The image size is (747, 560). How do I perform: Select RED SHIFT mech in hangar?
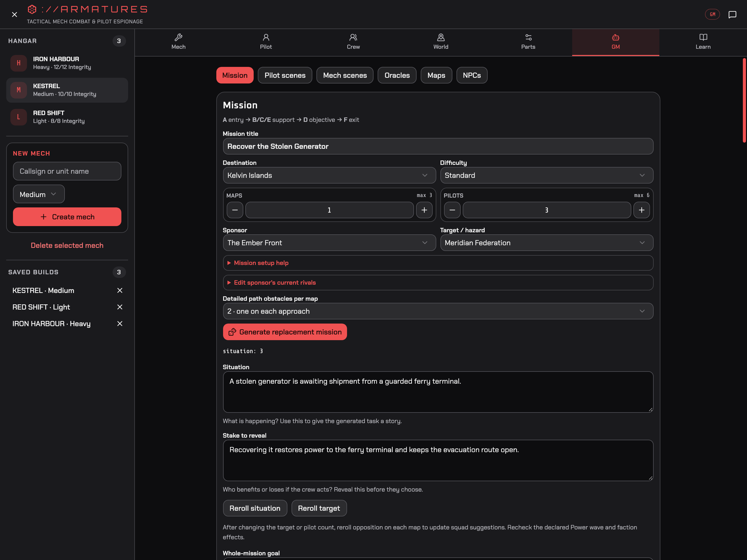[x=67, y=117]
